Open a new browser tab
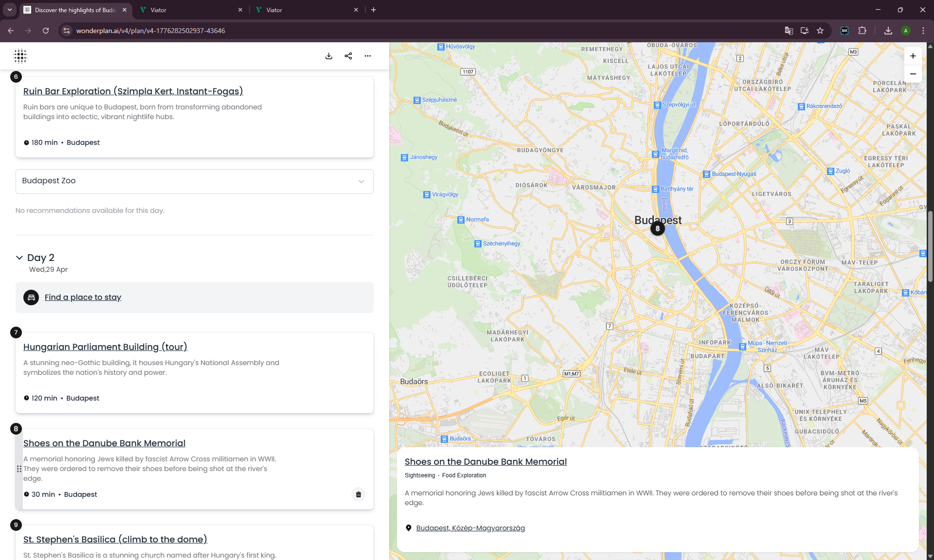The image size is (934, 560). click(x=374, y=10)
